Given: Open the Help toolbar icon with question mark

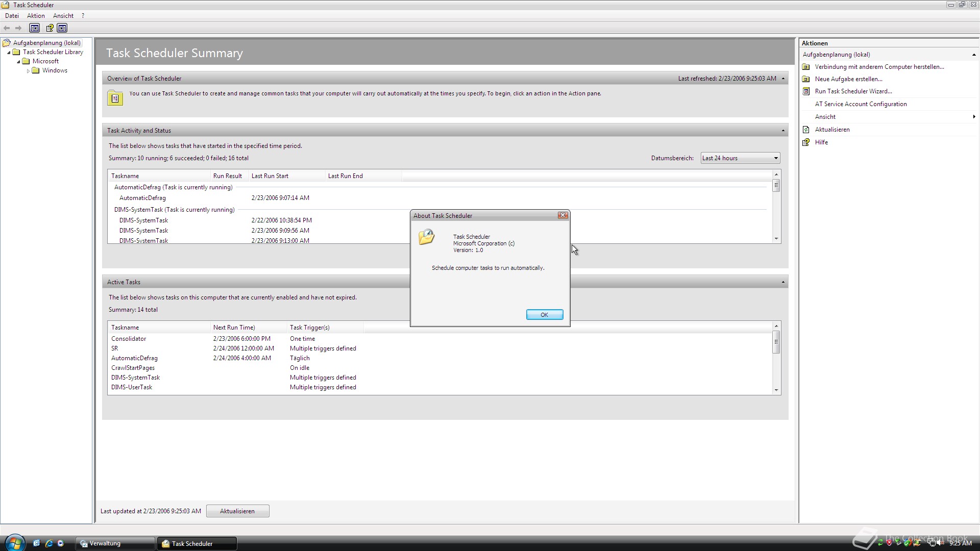Looking at the screenshot, I should (50, 28).
